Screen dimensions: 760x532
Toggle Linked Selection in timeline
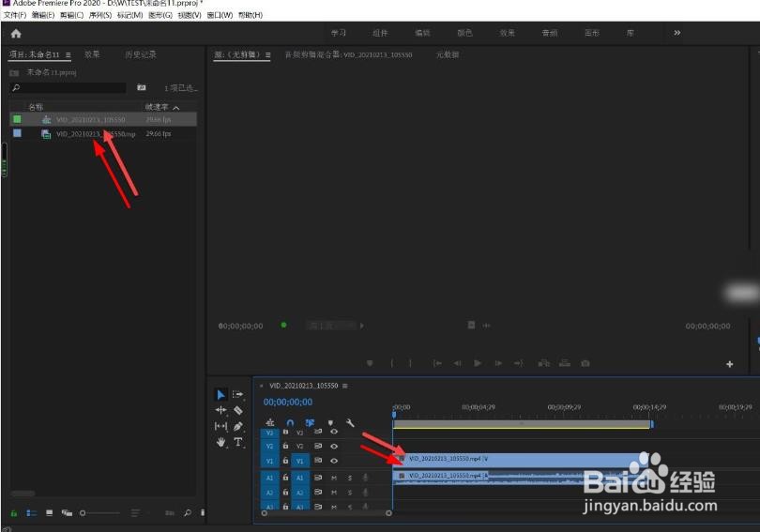click(310, 423)
